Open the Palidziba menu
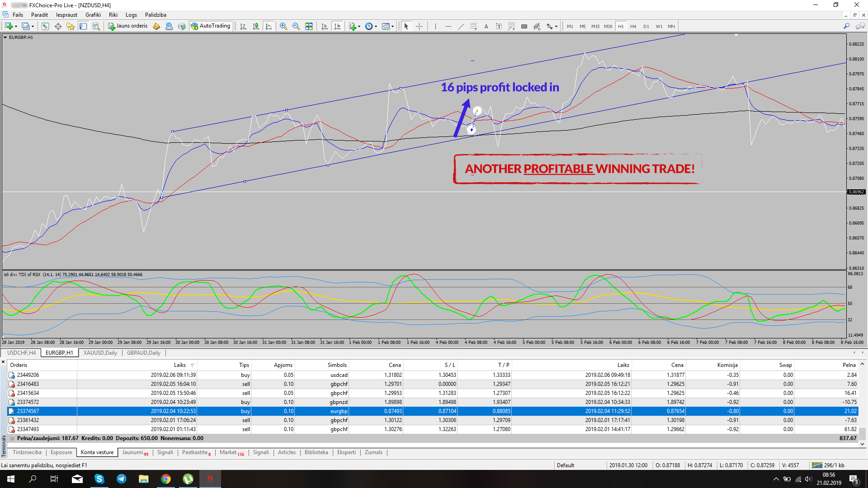This screenshot has height=488, width=868. coord(156,15)
